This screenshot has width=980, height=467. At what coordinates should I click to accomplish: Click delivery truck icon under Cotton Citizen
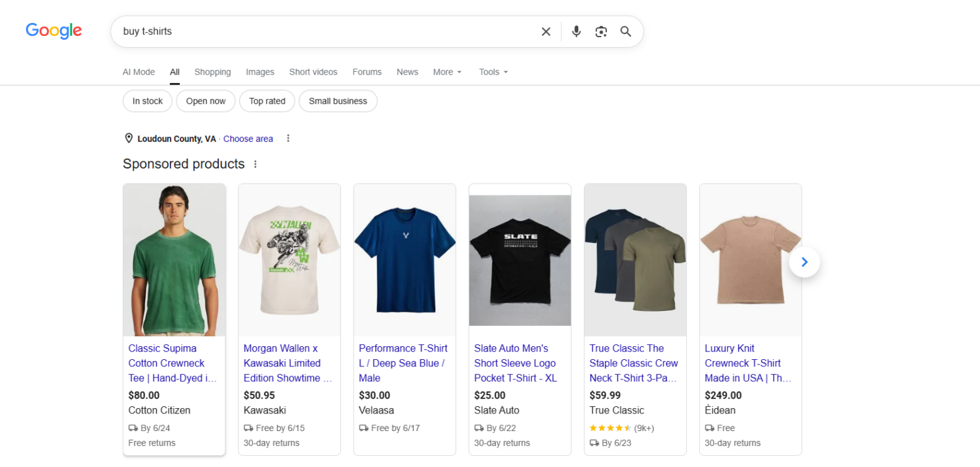pyautogui.click(x=133, y=428)
